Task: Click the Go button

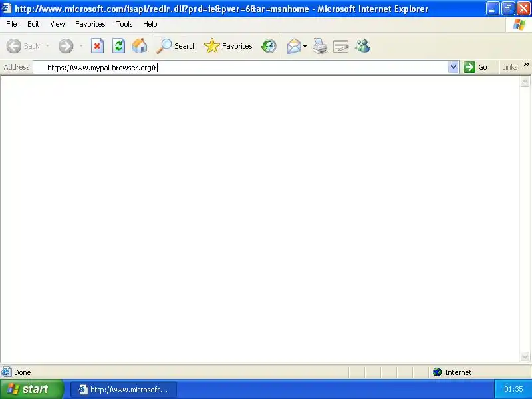Action: click(475, 67)
